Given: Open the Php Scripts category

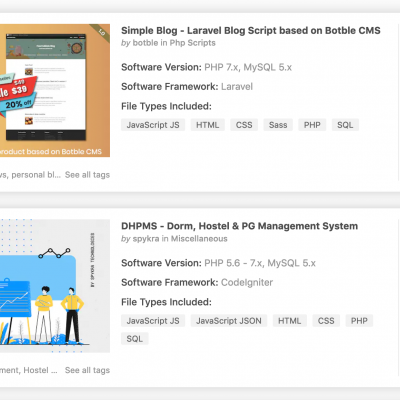Looking at the screenshot, I should (192, 43).
